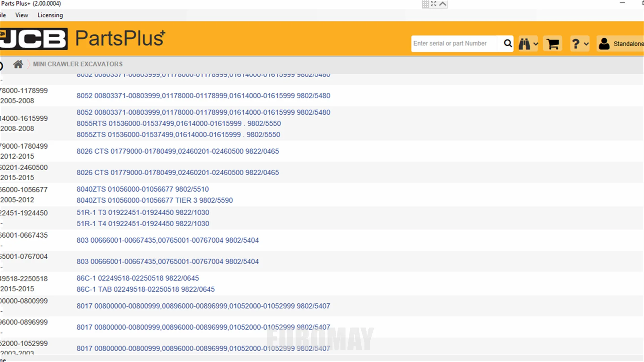Open the 8055RTS 9802/5550 catalogue link
Viewport: 644px width, 362px height.
click(178, 123)
